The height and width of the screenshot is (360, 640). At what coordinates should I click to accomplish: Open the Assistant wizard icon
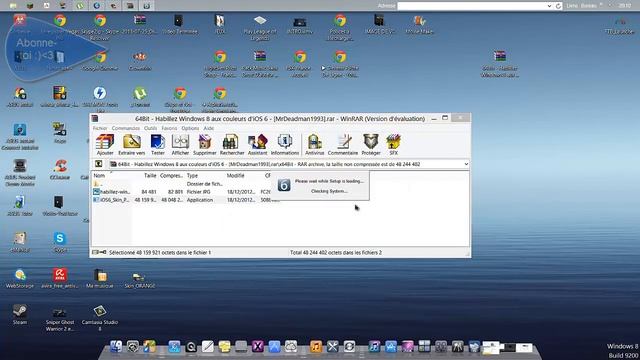(x=257, y=145)
